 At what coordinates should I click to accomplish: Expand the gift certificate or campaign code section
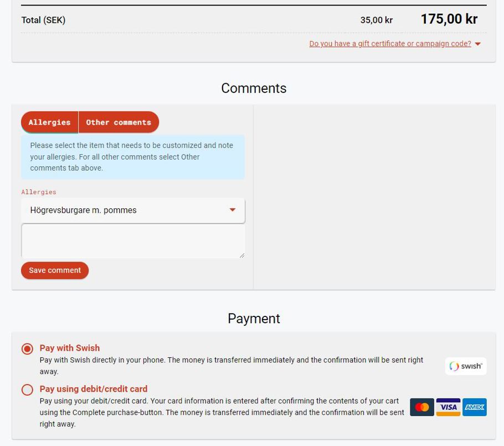click(x=390, y=44)
